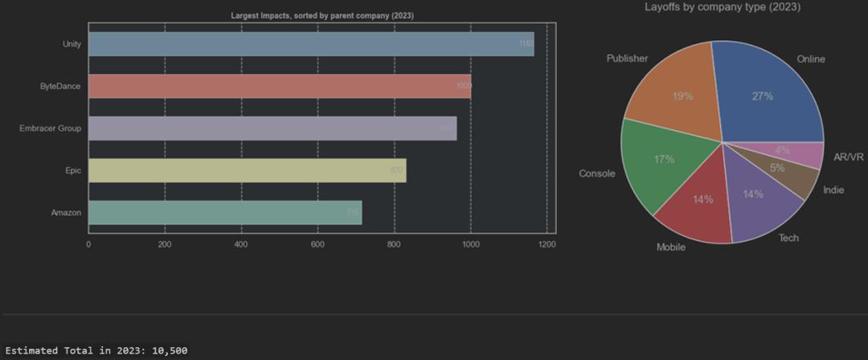Click the teal Amazon bar

pos(225,213)
